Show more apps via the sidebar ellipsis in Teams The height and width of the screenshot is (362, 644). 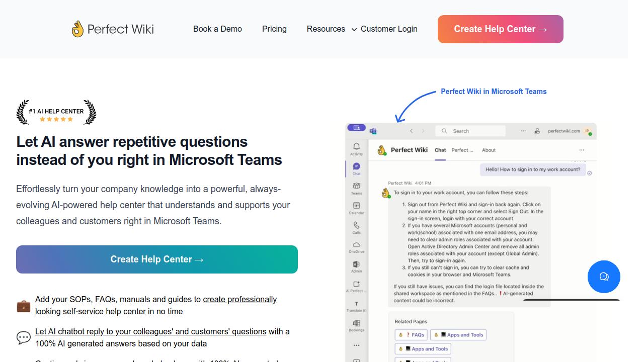point(356,345)
